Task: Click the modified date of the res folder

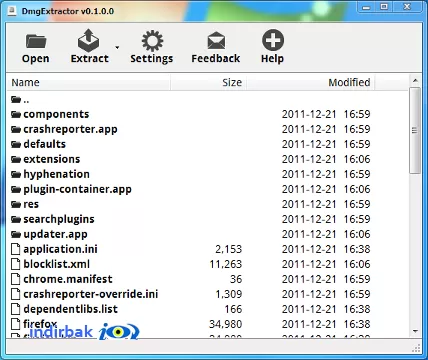Action: click(326, 204)
